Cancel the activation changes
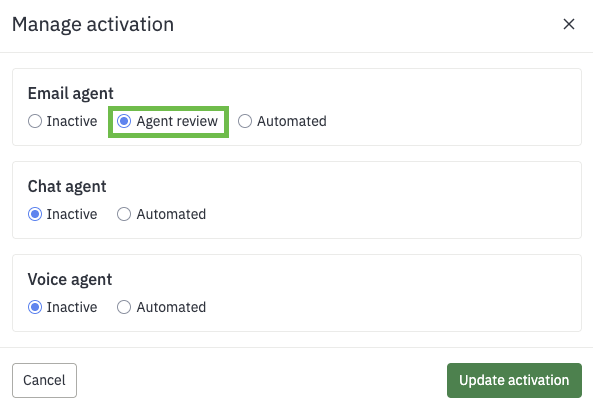Screen dimensions: 593x408 click(x=44, y=380)
